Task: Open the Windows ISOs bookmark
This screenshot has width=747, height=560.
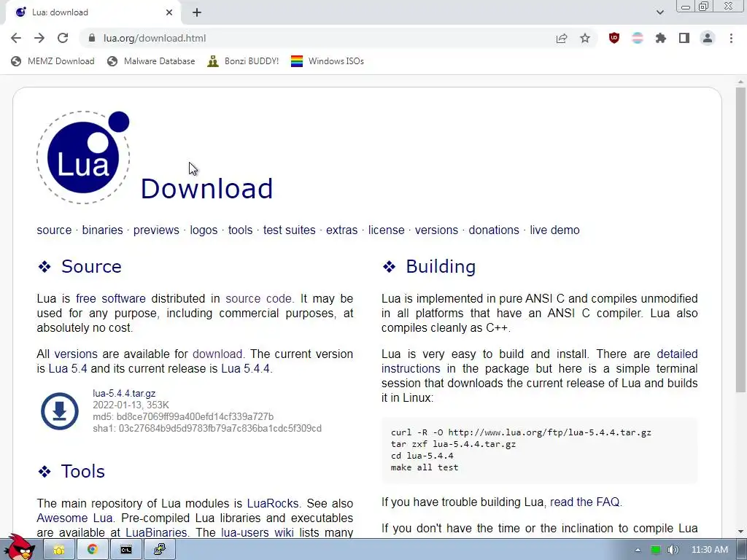Action: click(x=328, y=61)
